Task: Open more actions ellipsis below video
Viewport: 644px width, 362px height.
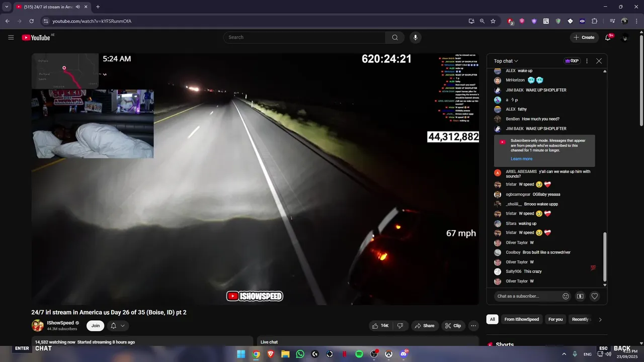Action: pyautogui.click(x=473, y=326)
